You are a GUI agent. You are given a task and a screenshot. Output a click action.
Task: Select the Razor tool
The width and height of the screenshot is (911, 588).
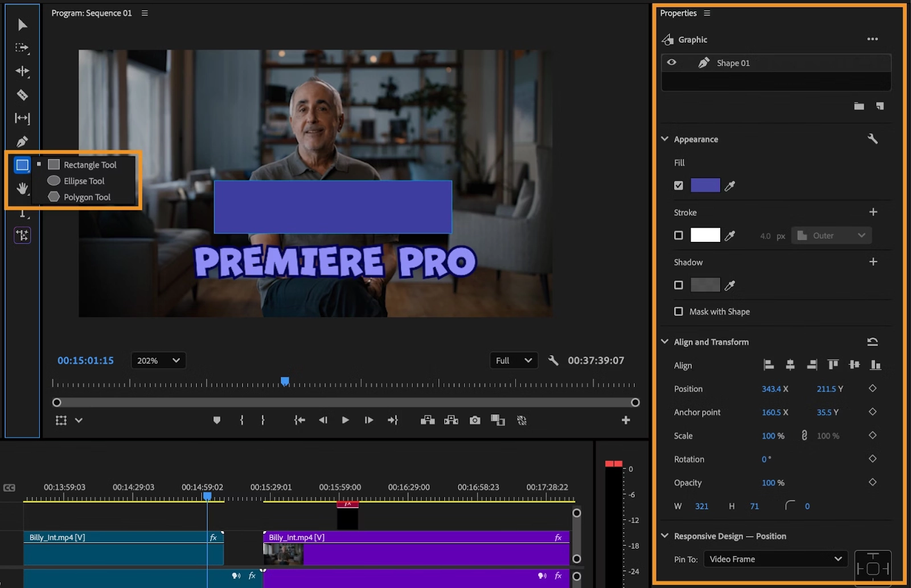pos(22,95)
